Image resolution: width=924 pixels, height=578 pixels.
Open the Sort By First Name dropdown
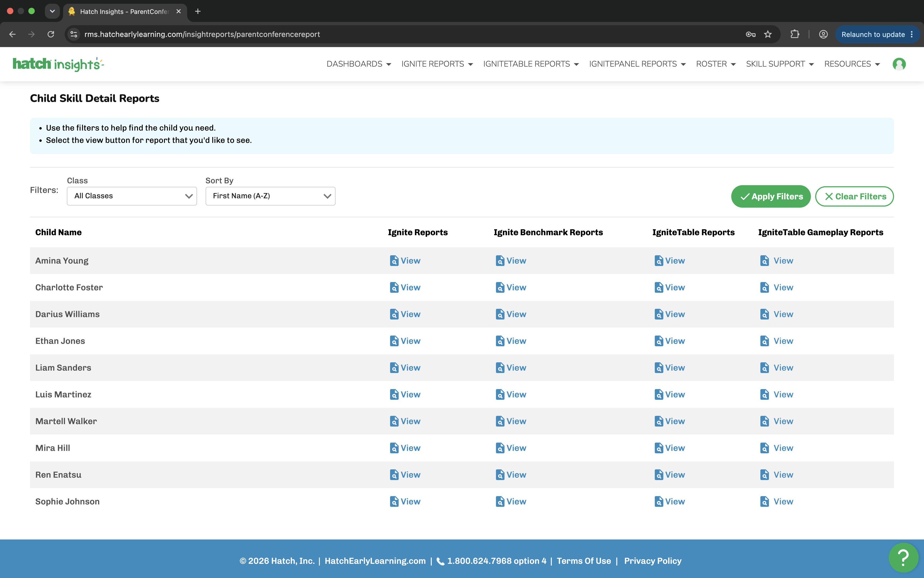[x=270, y=196]
